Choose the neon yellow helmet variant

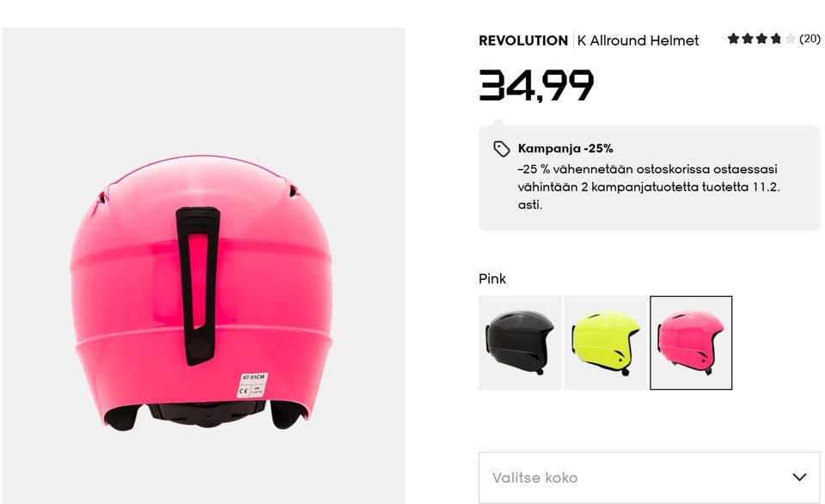(x=606, y=343)
